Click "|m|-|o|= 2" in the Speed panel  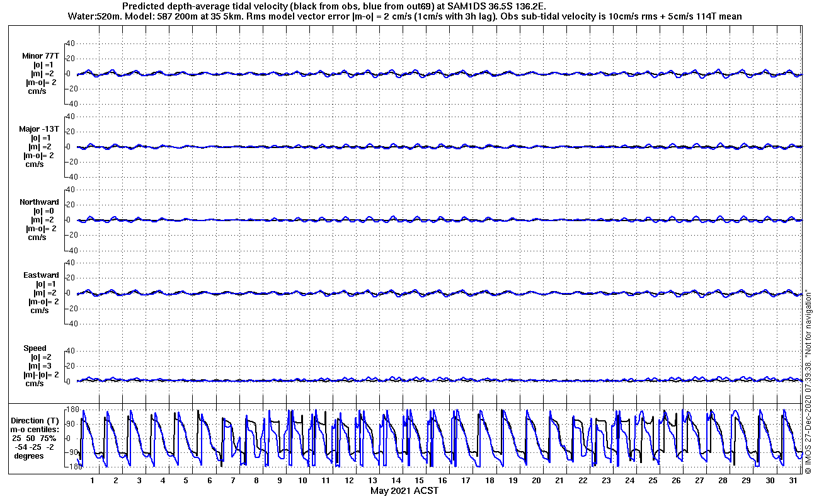42,375
